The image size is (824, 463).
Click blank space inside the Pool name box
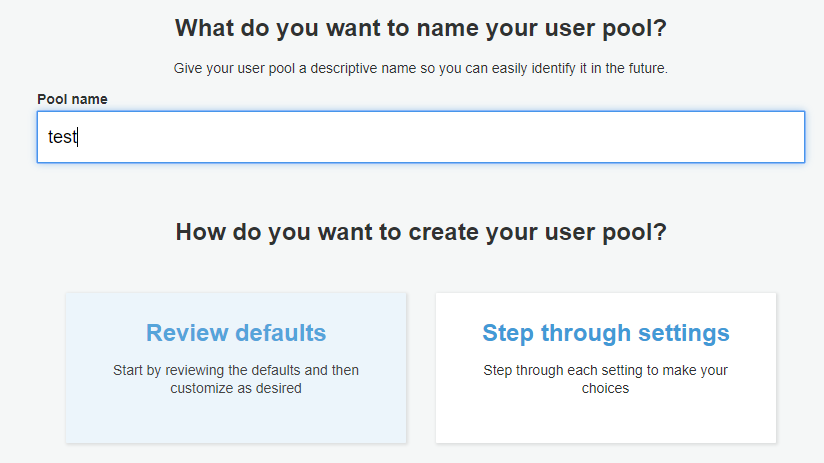447,137
